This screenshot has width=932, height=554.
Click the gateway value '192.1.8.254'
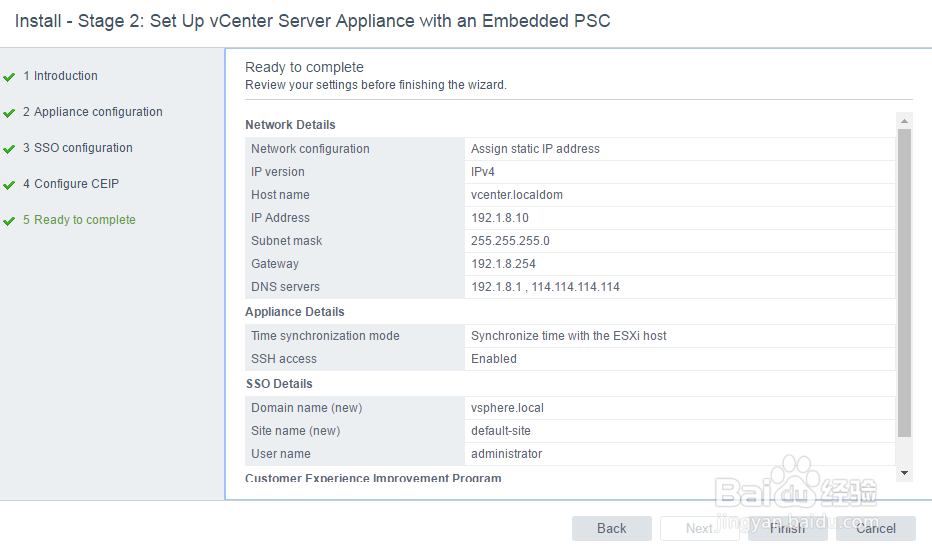[x=503, y=264]
